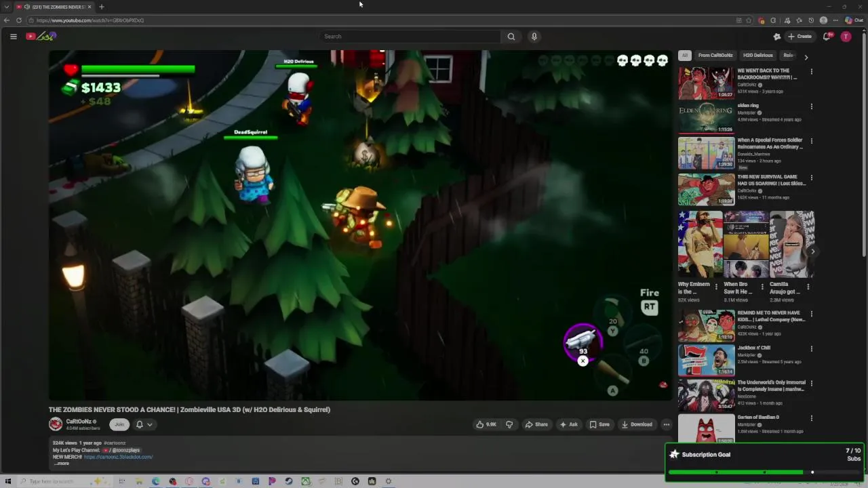The image size is (868, 488).
Task: Reload the page with refresh button
Action: tap(19, 20)
